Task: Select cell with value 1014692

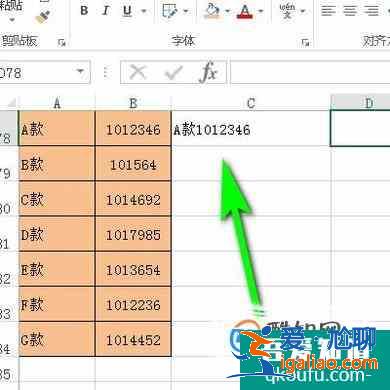Action: point(133,199)
